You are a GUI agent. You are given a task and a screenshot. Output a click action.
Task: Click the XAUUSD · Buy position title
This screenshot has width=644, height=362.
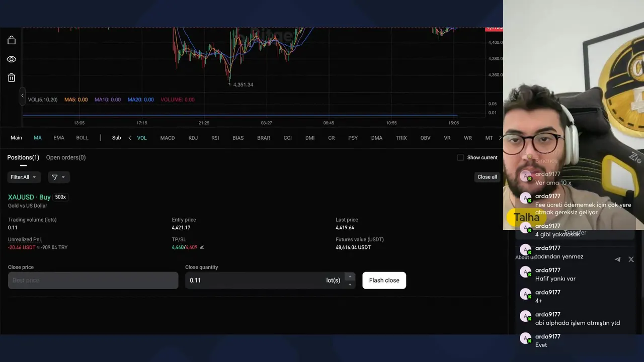[x=29, y=197]
